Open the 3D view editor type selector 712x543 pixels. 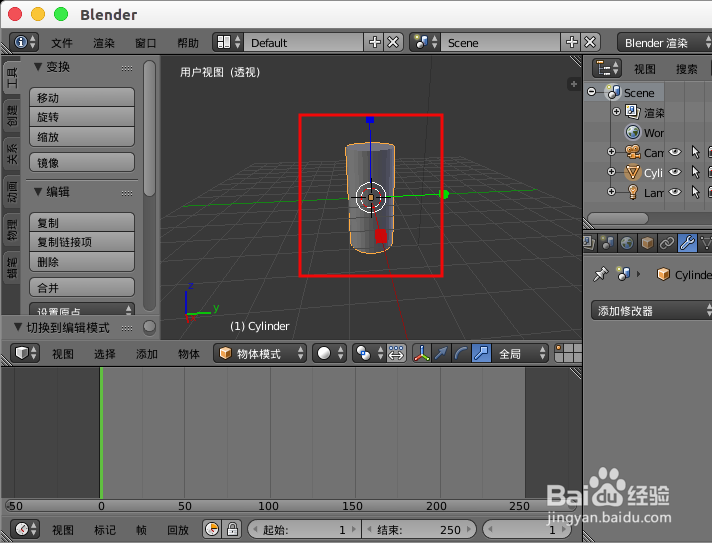pos(25,353)
